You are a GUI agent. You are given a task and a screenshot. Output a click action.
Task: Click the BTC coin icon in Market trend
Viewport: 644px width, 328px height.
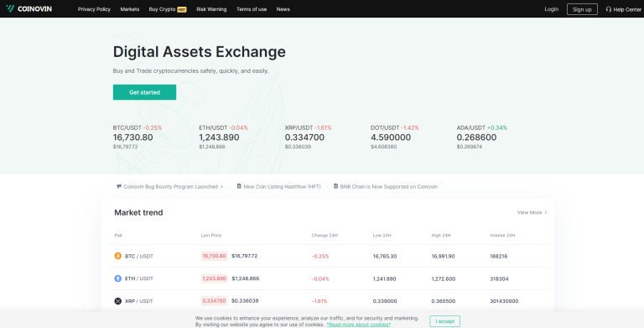point(118,256)
